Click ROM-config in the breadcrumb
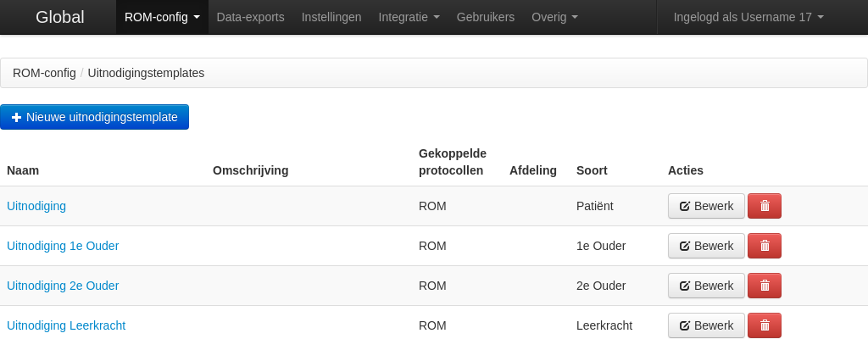Viewport: 868px width, 339px height. pyautogui.click(x=44, y=73)
